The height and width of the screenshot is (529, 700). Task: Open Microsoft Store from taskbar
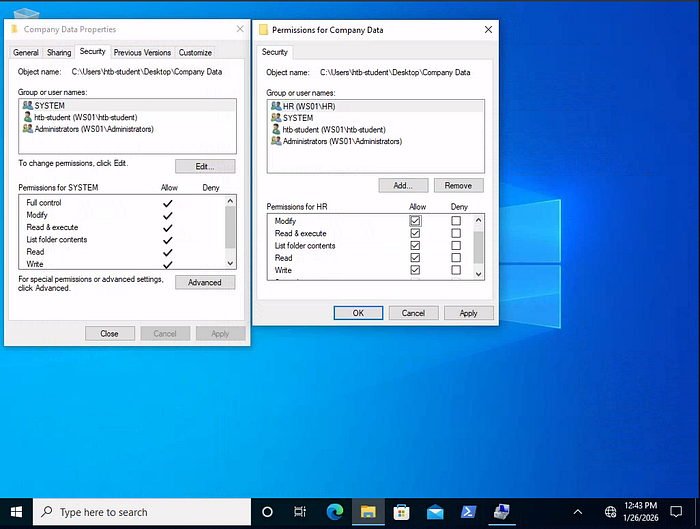pyautogui.click(x=401, y=512)
